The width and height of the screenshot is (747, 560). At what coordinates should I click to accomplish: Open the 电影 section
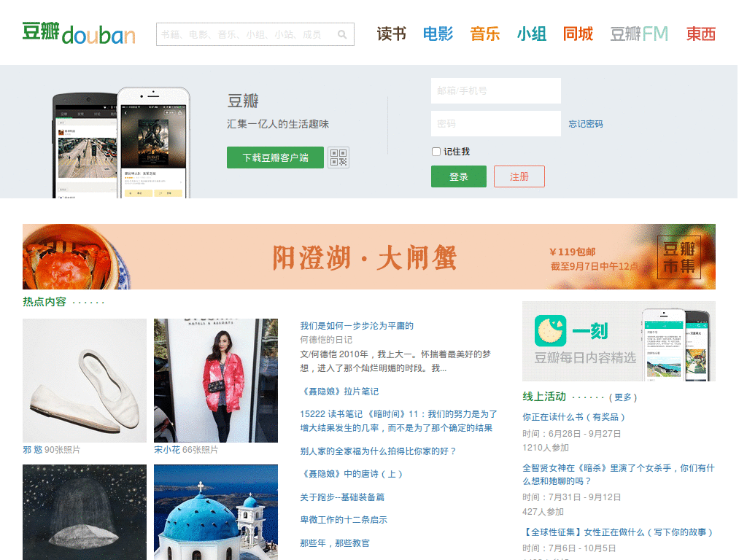tap(438, 34)
